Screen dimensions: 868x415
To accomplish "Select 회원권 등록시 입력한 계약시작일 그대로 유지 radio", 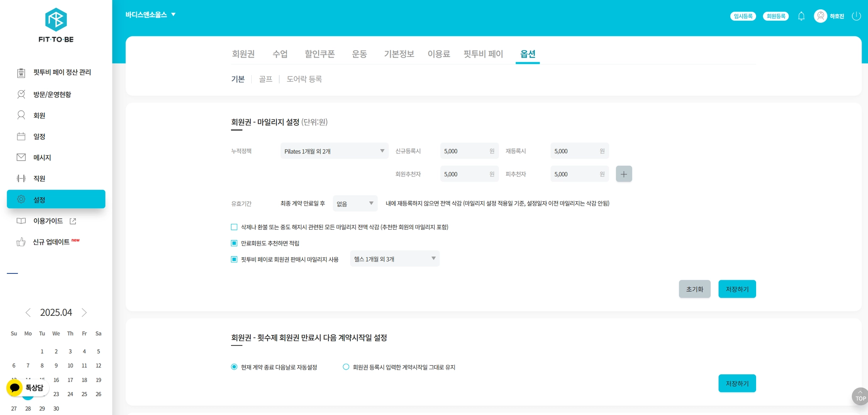I will click(346, 367).
